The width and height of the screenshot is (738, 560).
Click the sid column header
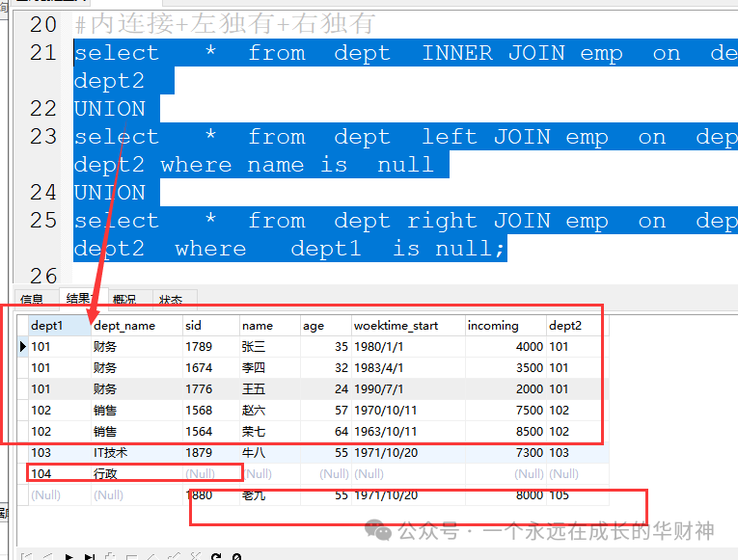[x=211, y=326]
